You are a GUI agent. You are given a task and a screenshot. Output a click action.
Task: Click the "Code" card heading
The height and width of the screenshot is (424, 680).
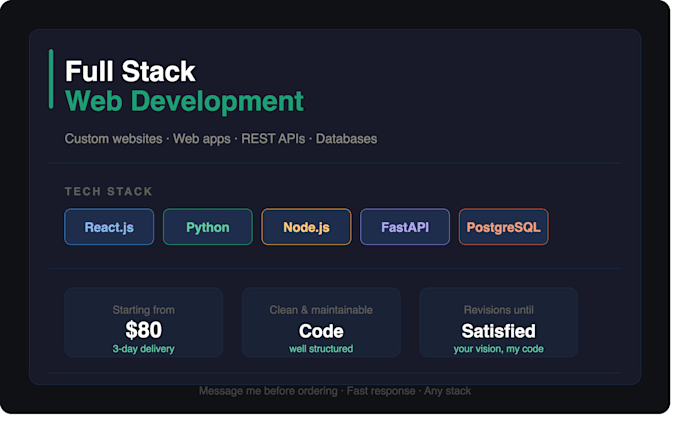click(321, 331)
